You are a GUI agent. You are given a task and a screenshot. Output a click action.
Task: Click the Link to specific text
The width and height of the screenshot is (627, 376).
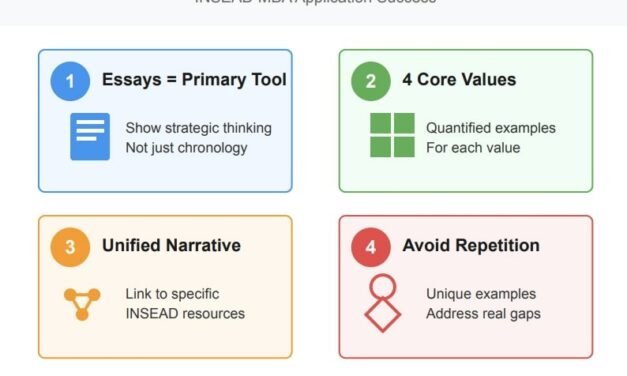[x=172, y=294]
